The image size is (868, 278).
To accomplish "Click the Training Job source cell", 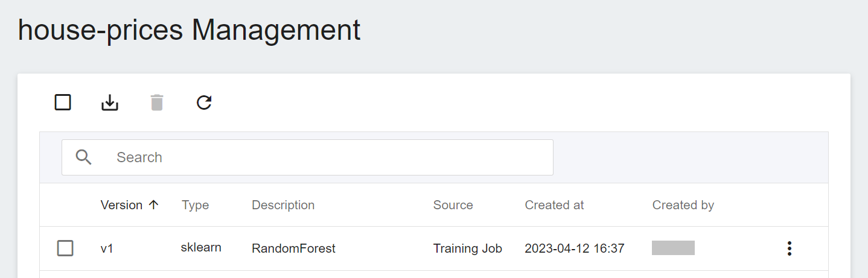I will coord(467,248).
